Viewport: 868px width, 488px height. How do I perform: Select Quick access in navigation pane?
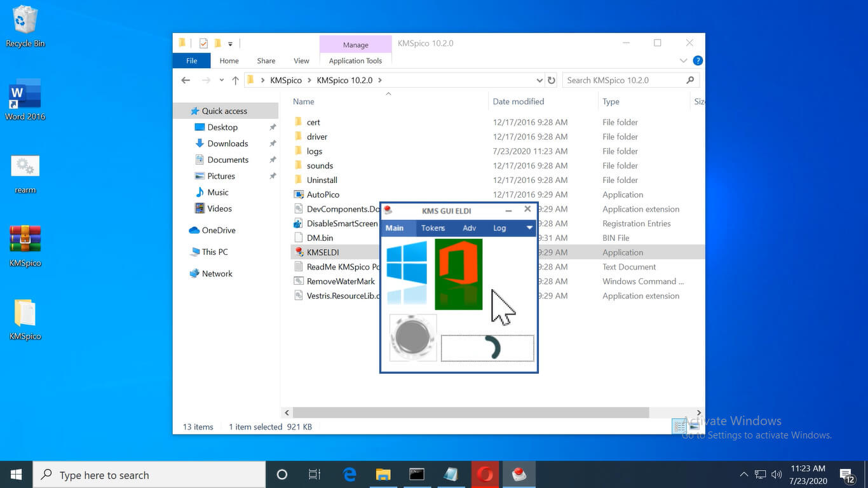225,111
